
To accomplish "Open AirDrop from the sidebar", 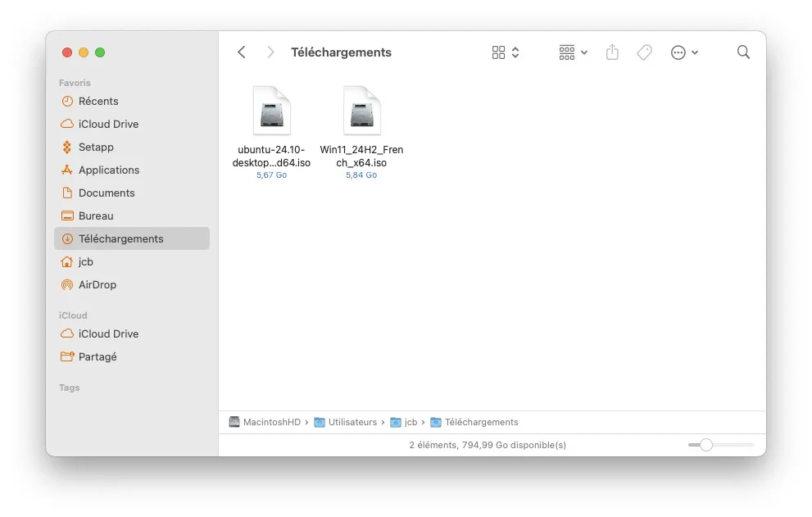I will (x=95, y=284).
